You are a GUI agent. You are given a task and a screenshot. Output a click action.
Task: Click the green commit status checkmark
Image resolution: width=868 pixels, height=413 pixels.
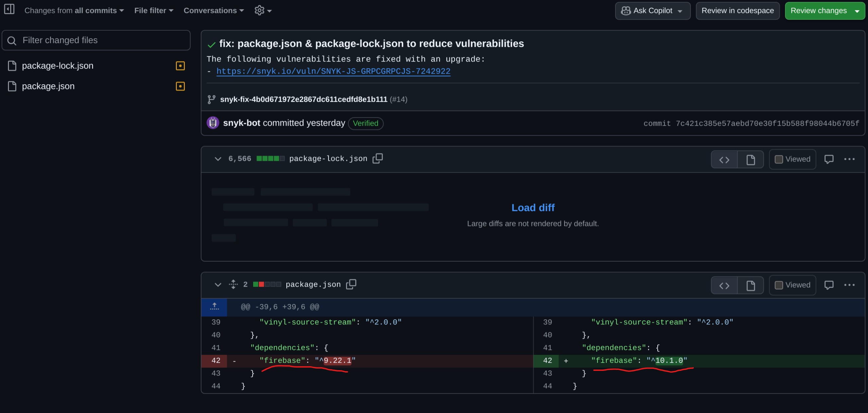(212, 44)
